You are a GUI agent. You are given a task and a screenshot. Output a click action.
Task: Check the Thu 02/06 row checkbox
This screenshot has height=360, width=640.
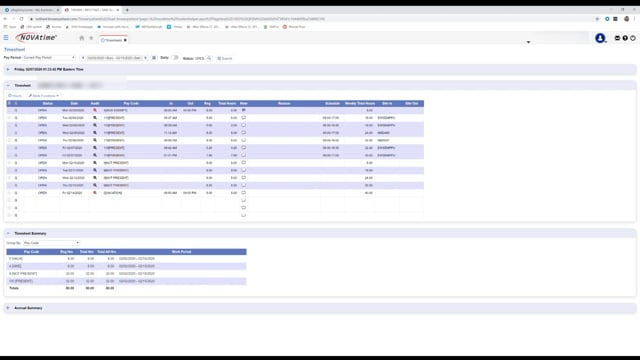point(9,140)
